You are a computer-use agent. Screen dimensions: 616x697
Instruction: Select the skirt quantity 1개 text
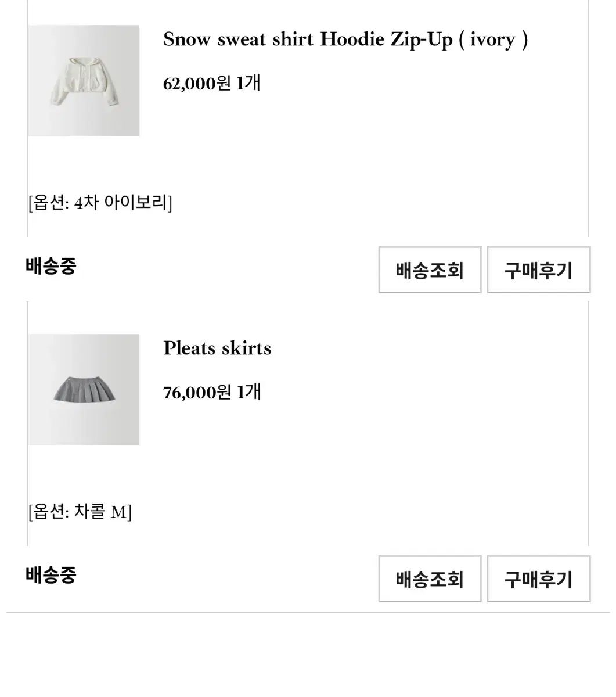click(248, 393)
